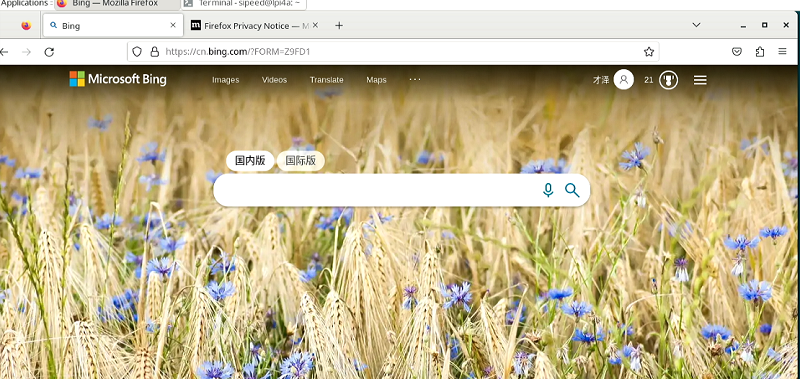Select Bing Mozilla Firefox taskbar entry
This screenshot has height=379, width=800.
click(117, 4)
